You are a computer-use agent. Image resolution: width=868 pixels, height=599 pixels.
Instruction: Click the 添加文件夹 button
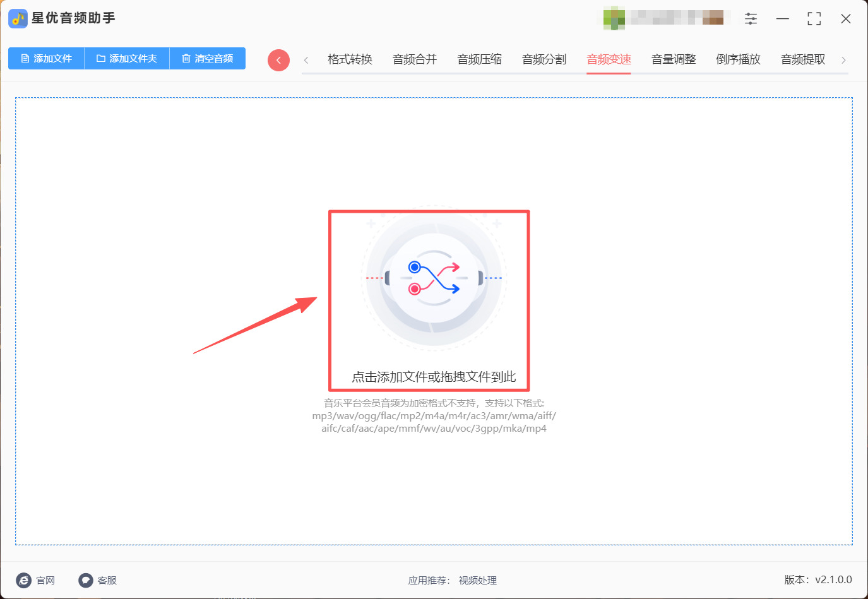tap(127, 59)
